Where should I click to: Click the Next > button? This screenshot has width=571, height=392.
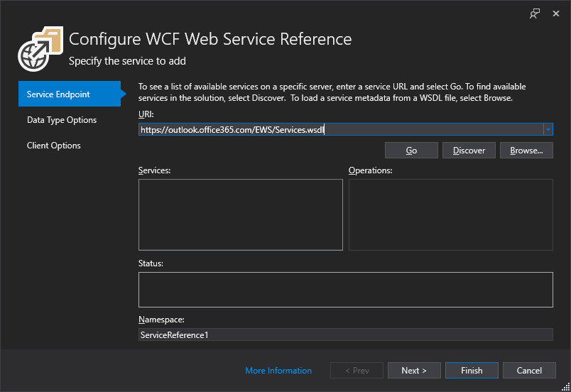[414, 370]
